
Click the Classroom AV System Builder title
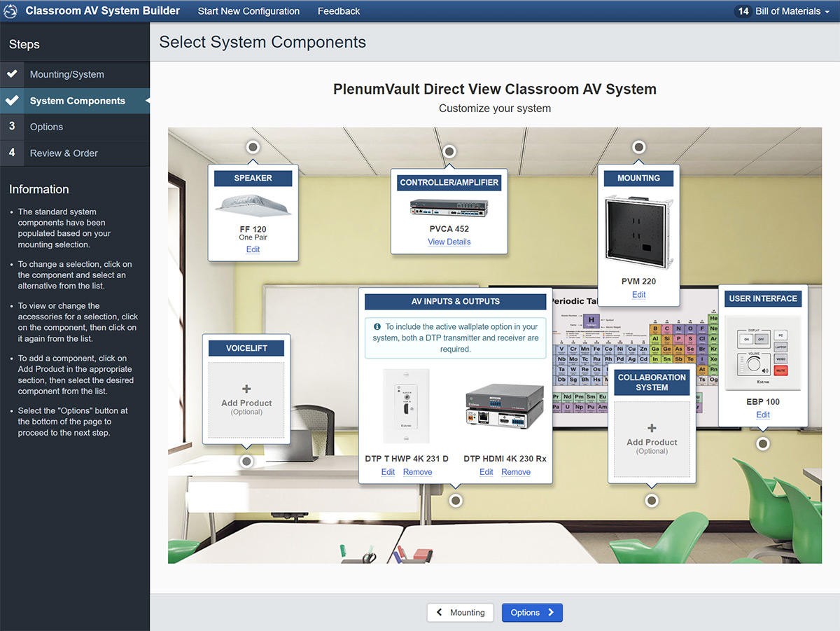103,11
